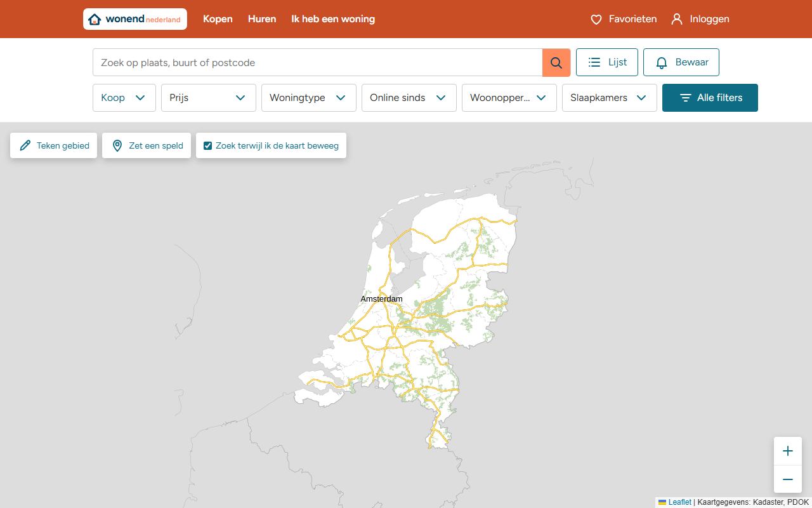Click the filter lines icon in Alle filters
812x508 pixels.
685,98
